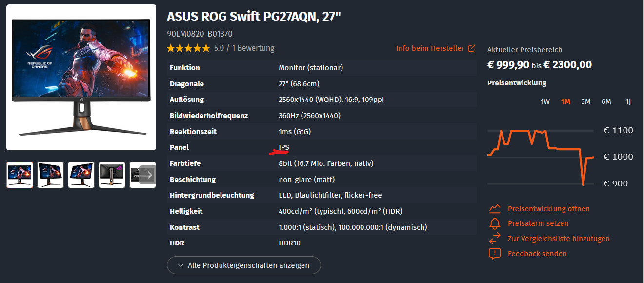
Task: Click the Beschichtung value non-glare (matt)
Action: coord(307,180)
